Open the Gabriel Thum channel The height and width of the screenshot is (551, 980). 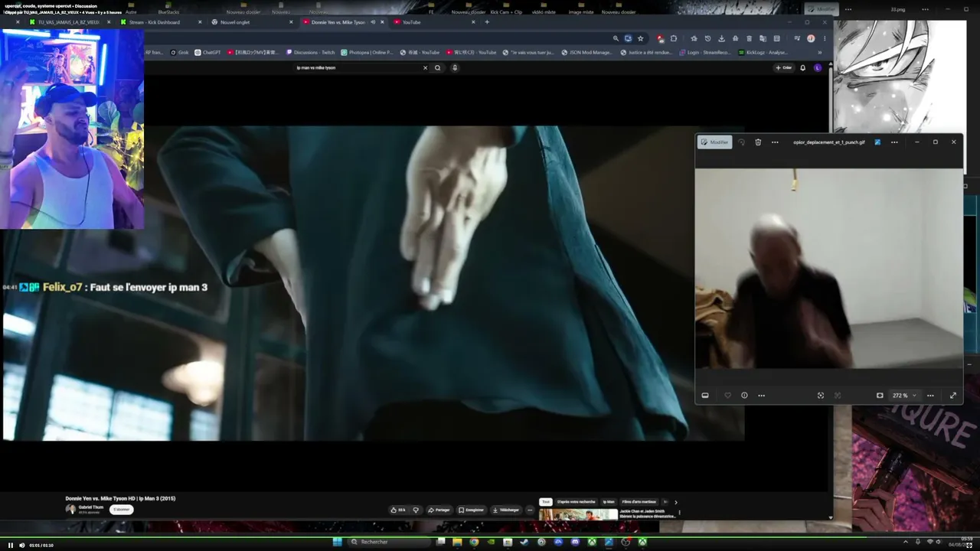point(91,507)
